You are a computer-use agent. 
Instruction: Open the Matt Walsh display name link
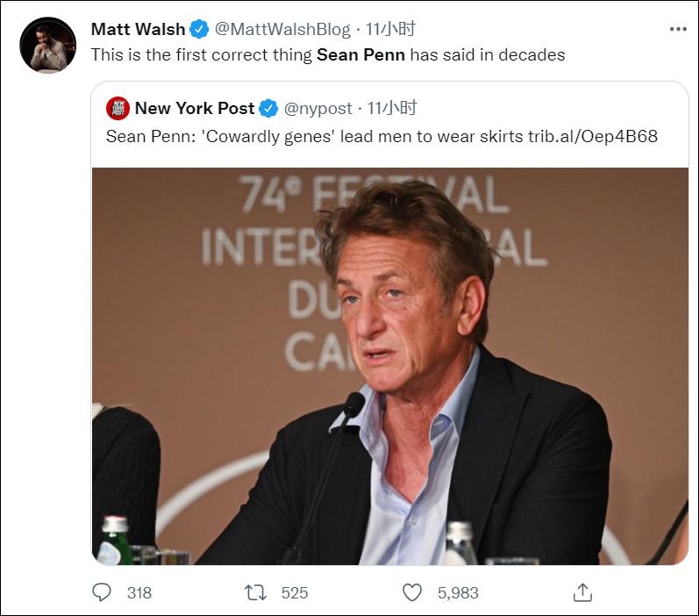coord(138,29)
